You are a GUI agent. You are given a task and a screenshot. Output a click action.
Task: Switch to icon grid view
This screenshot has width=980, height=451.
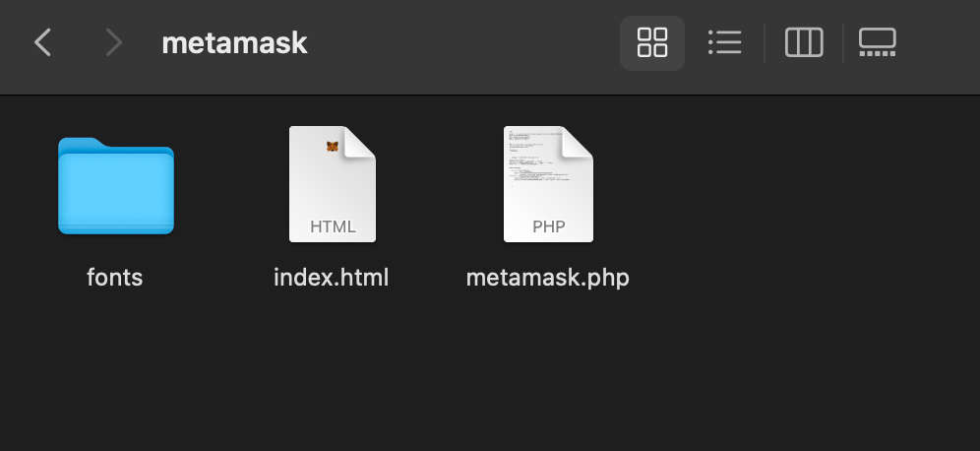coord(651,42)
